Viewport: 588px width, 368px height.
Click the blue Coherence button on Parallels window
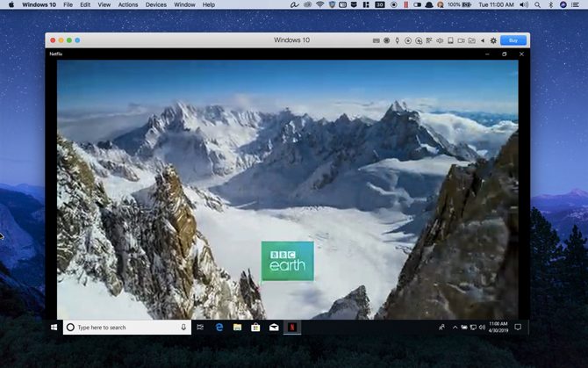click(77, 40)
